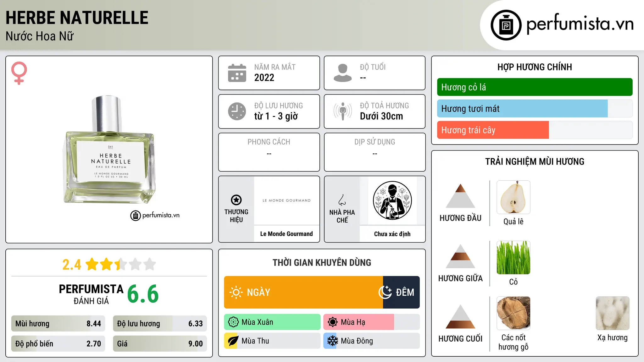The width and height of the screenshot is (644, 362).
Task: Open the Le Monde Gourmand brand name link
Action: point(286,234)
